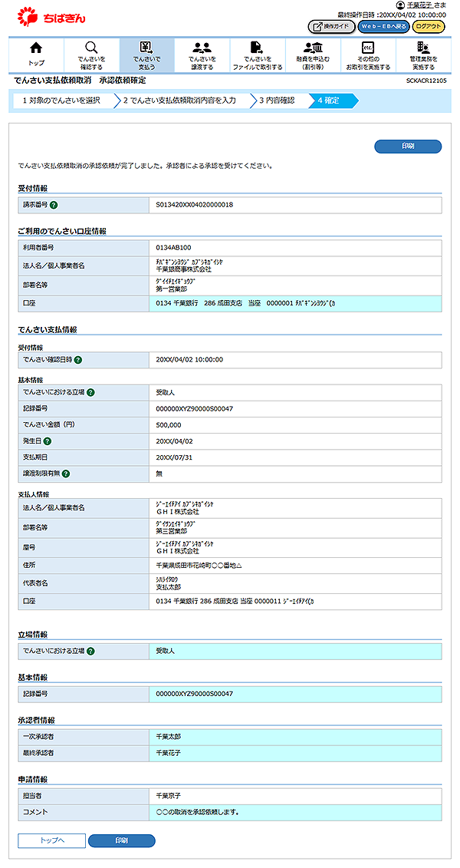
Task: Click the bottom 印刷 button
Action: tap(122, 840)
